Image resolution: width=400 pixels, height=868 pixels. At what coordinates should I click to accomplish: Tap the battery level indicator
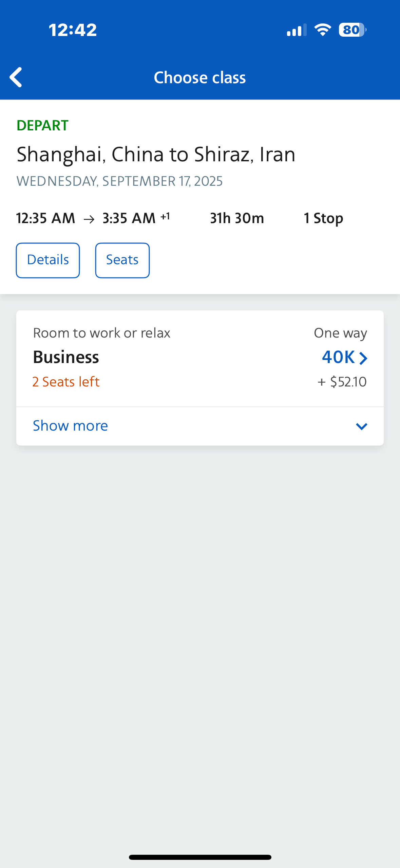click(352, 30)
